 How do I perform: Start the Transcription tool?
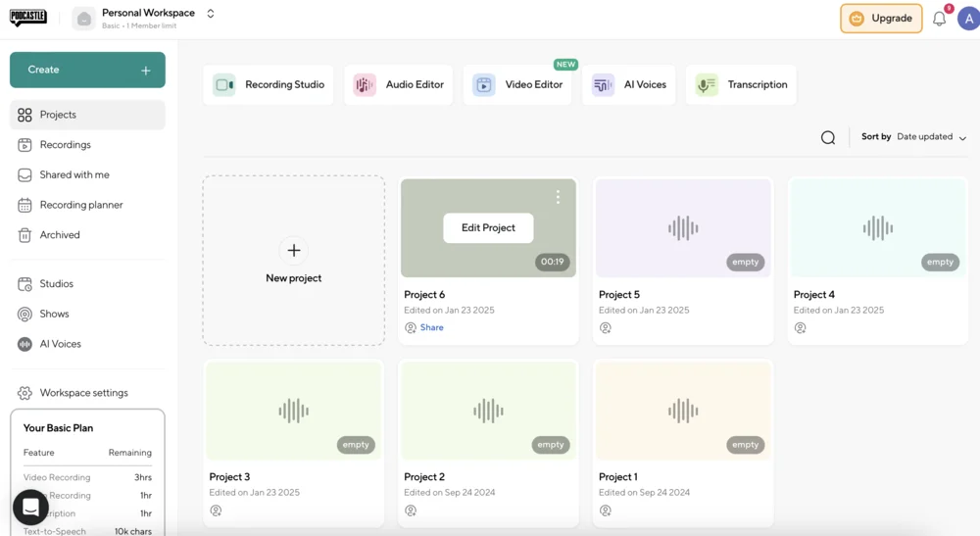click(741, 85)
